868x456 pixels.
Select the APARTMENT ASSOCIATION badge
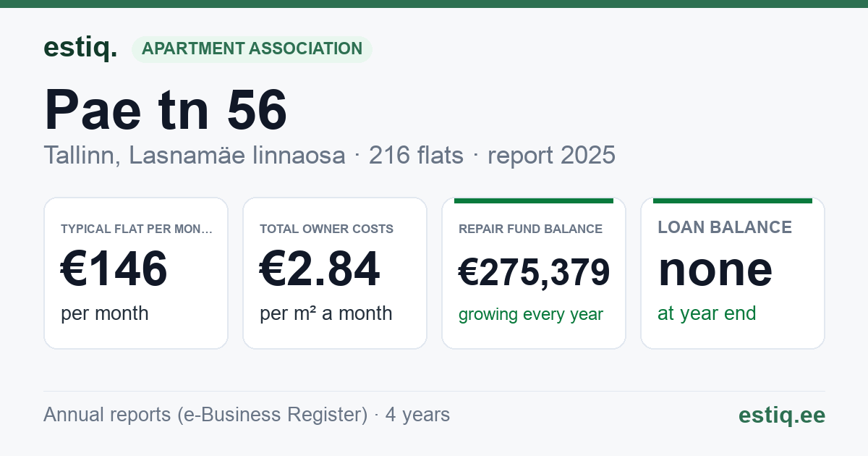point(252,49)
